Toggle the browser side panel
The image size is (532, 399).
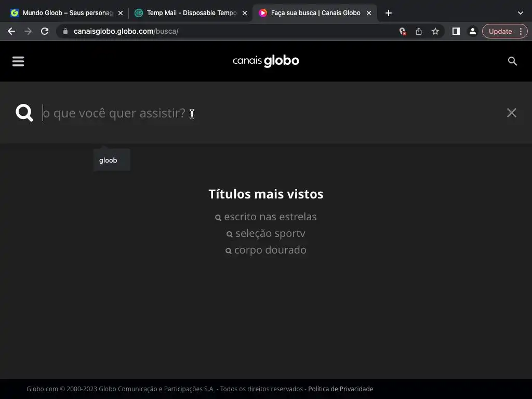click(456, 31)
